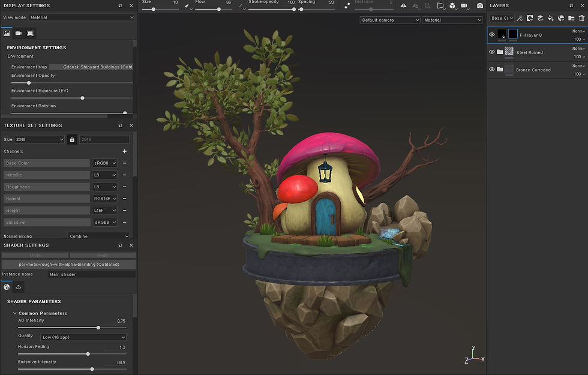Click the camera screenshot render icon
Viewport: 588px width, 375px height.
pos(479,5)
